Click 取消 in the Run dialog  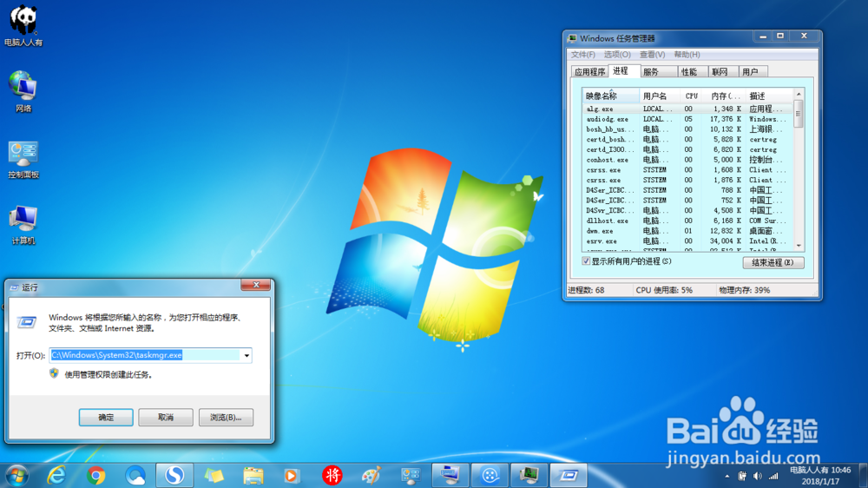pos(166,417)
